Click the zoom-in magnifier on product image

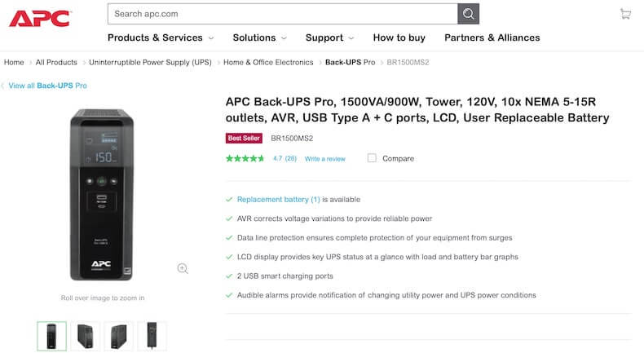click(x=183, y=268)
